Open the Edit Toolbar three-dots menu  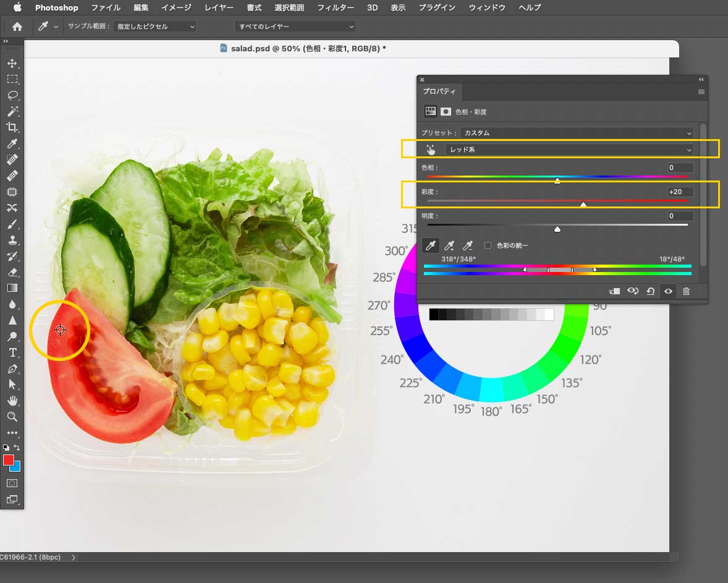tap(12, 433)
